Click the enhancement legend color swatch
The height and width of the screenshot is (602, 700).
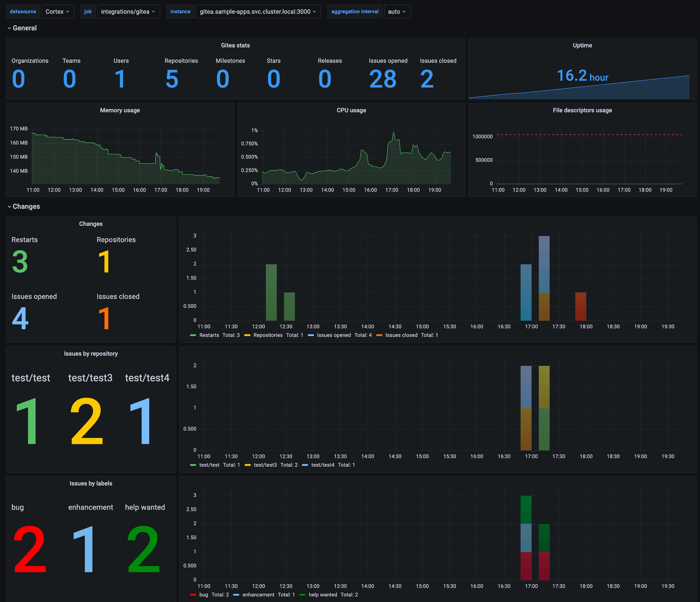coord(237,594)
